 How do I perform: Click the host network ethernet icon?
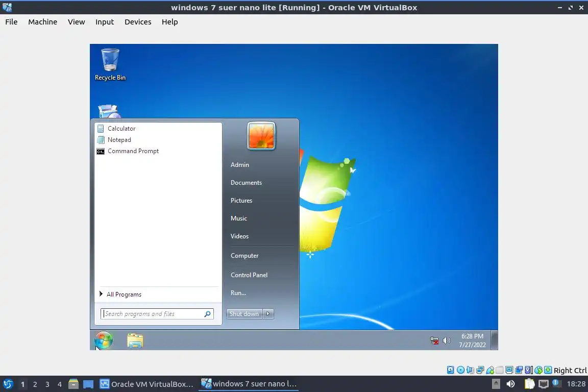[x=544, y=384]
